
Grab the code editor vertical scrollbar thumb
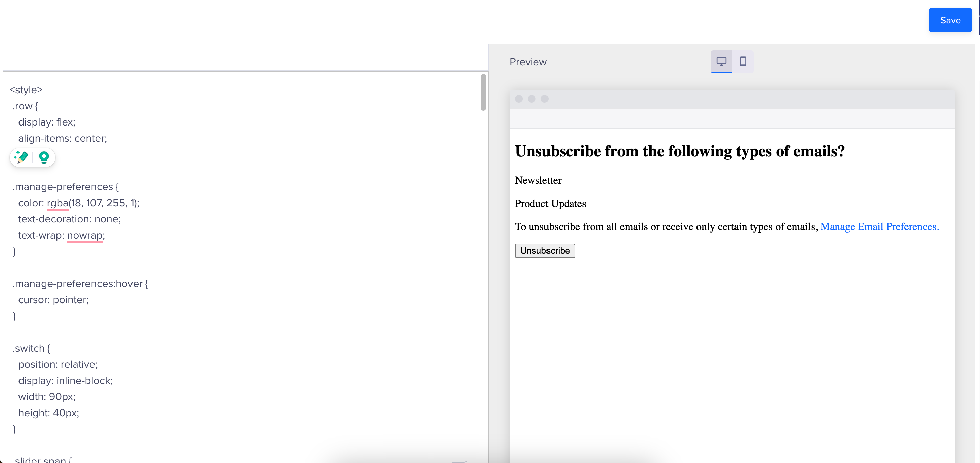tap(483, 93)
